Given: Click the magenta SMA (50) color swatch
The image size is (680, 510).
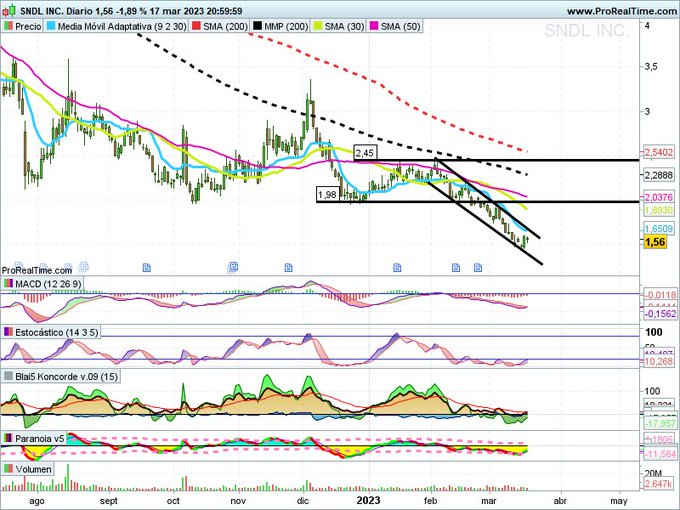Looking at the screenshot, I should click(x=374, y=26).
